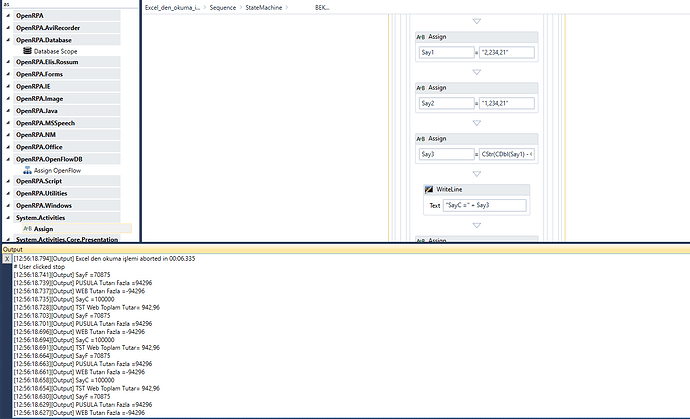Viewport: 690px width, 419px height.
Task: Select the Assign activity header for Say1
Action: coord(477,37)
